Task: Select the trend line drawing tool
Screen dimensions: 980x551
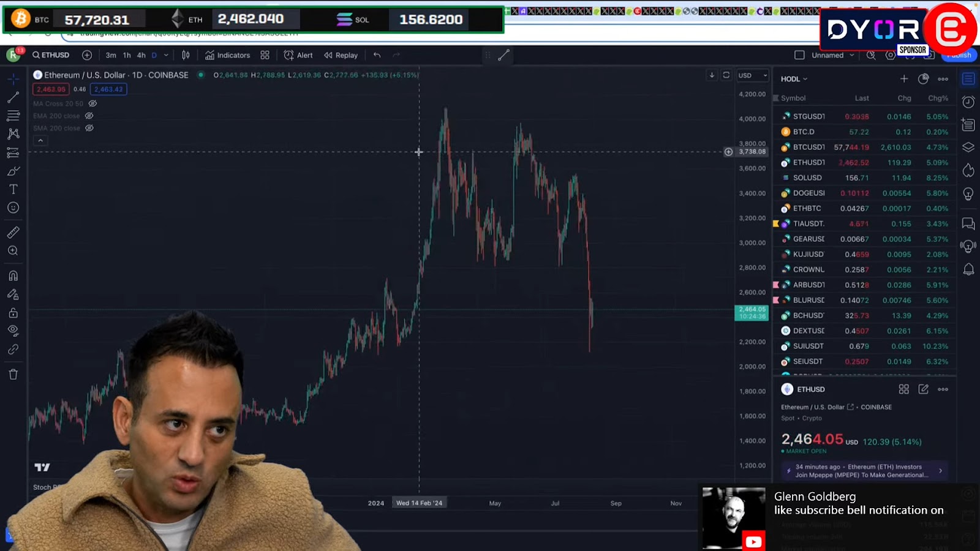Action: click(x=13, y=97)
